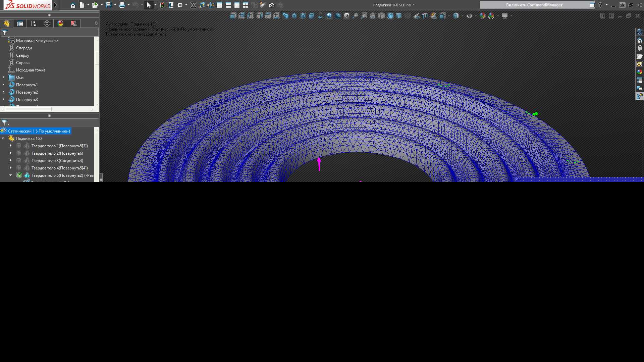Collapse 'Твердое тело 5(Повернуть2)'

point(11,175)
